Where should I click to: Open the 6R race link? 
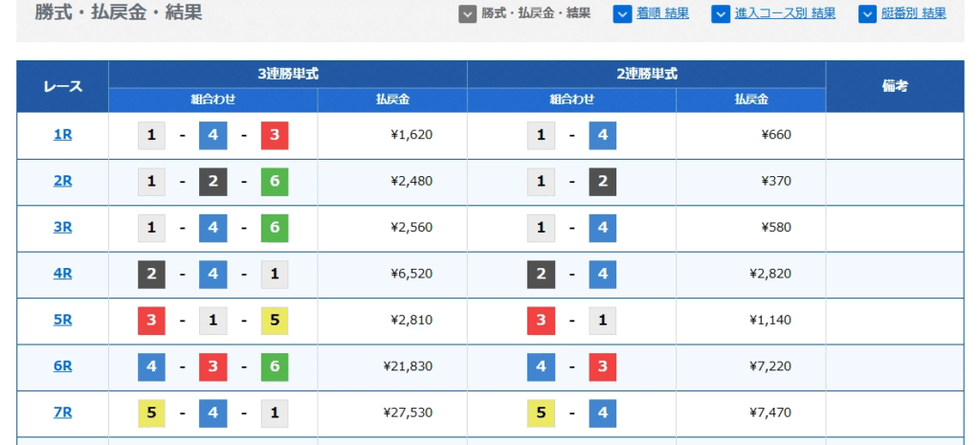pos(62,366)
